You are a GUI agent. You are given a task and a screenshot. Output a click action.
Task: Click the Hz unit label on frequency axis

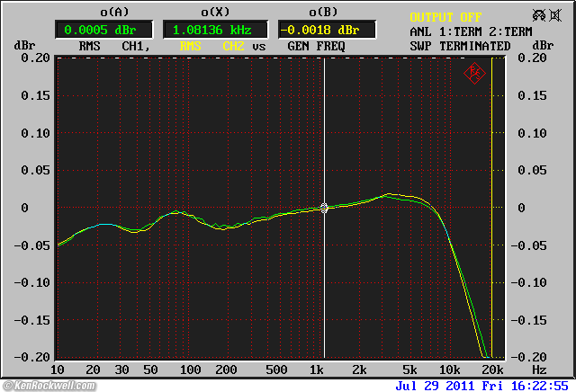(539, 370)
